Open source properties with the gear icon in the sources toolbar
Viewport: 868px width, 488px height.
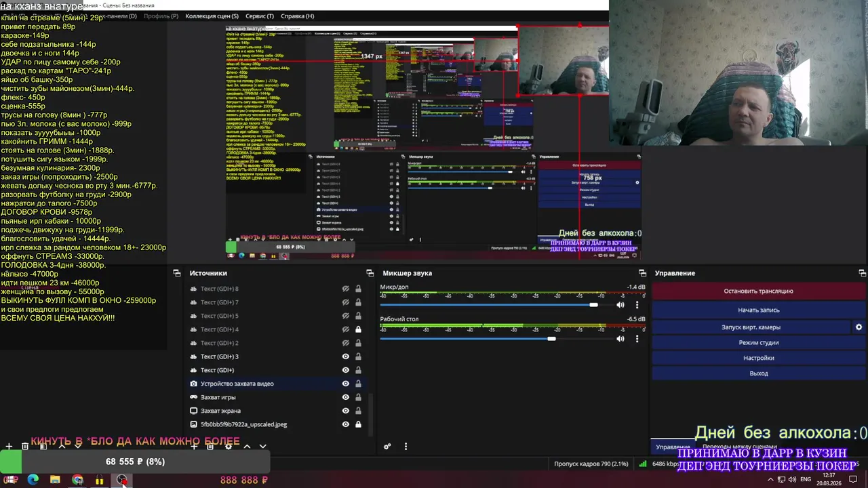coord(229,447)
